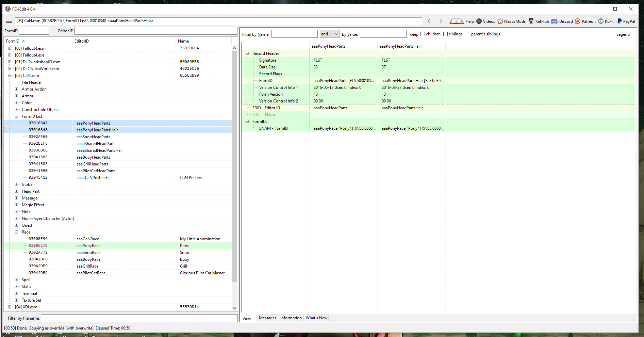Click Data Size value 37
Viewport: 644px width, 337px height.
click(384, 67)
